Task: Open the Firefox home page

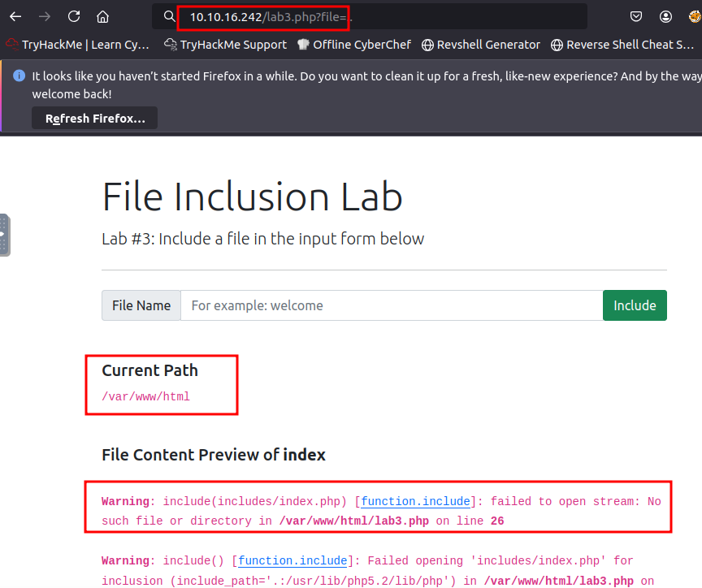Action: [x=102, y=15]
